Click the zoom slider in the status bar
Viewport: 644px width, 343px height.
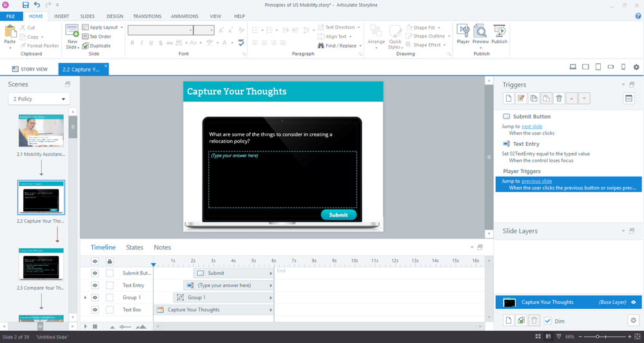[x=598, y=337]
